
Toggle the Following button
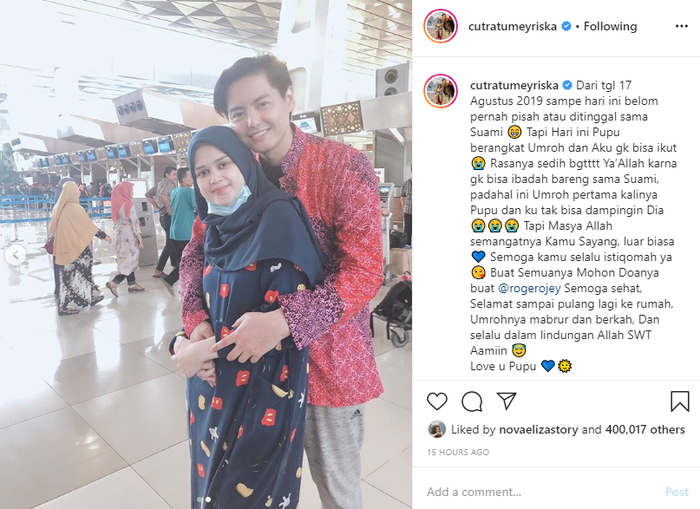pos(610,26)
